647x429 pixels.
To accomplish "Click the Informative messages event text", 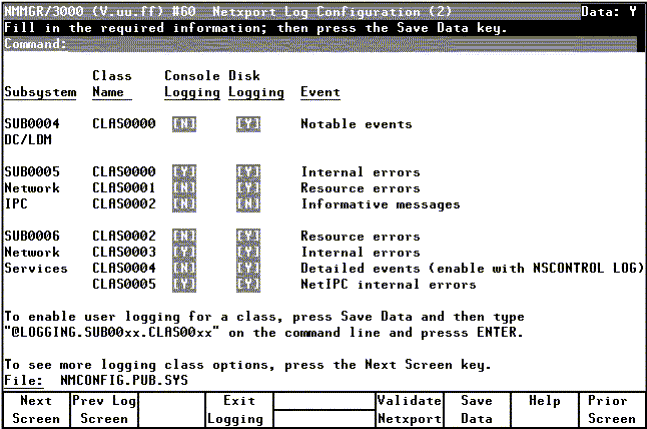I will [380, 204].
